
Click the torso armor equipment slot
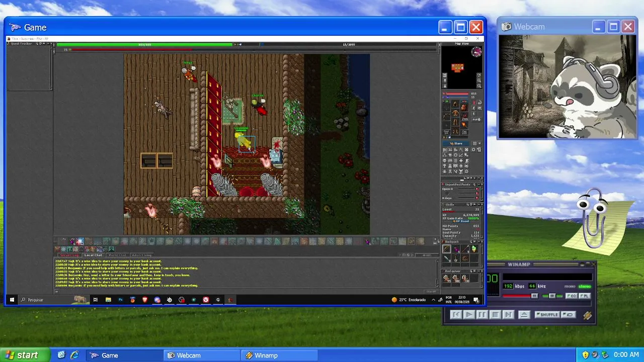click(455, 114)
